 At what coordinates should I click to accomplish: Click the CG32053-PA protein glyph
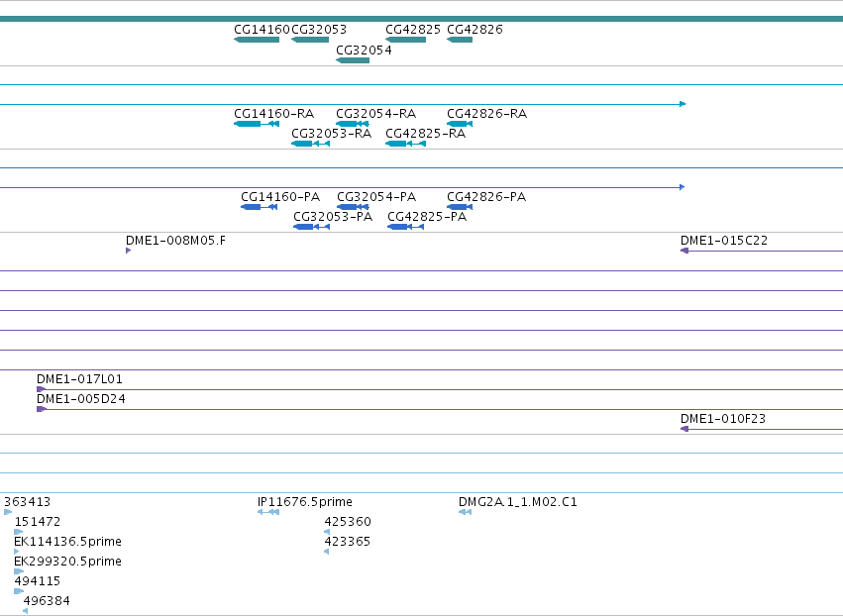(x=311, y=228)
